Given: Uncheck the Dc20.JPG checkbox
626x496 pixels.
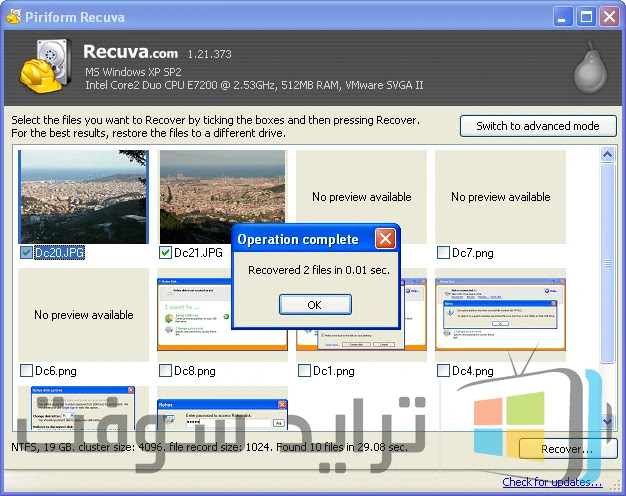Looking at the screenshot, I should (x=26, y=252).
